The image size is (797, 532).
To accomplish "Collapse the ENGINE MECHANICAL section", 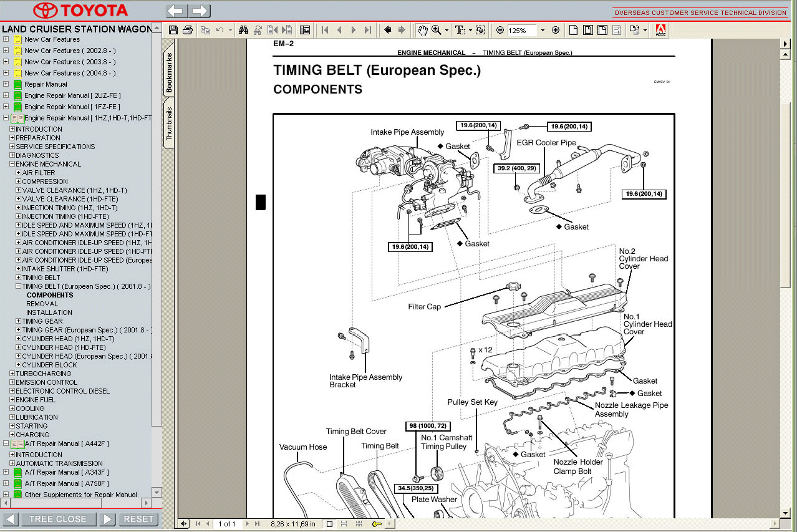I will pyautogui.click(x=12, y=164).
